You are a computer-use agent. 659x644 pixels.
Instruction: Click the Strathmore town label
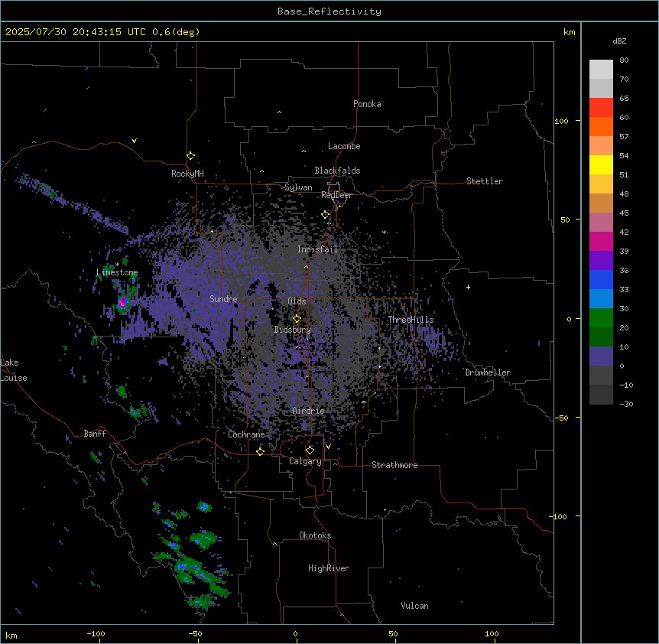point(394,465)
